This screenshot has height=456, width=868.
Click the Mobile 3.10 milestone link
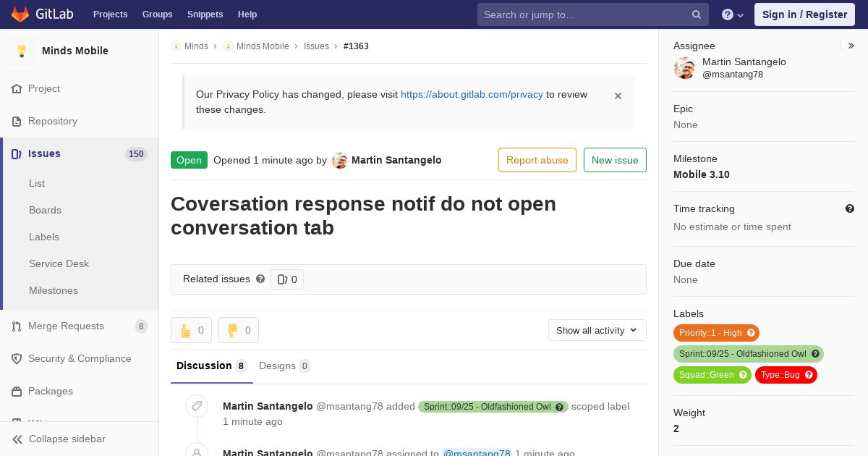(702, 174)
